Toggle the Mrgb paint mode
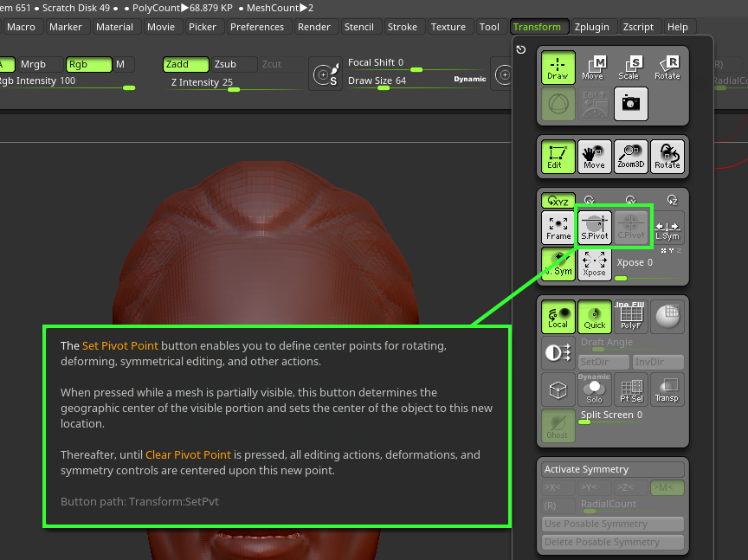The width and height of the screenshot is (748, 560). coord(40,64)
